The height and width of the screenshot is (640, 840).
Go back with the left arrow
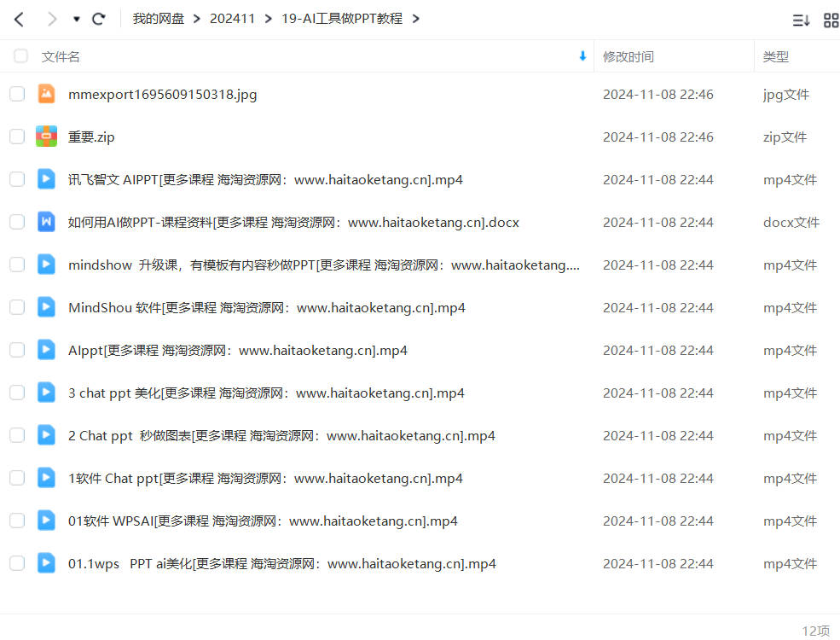pyautogui.click(x=20, y=20)
